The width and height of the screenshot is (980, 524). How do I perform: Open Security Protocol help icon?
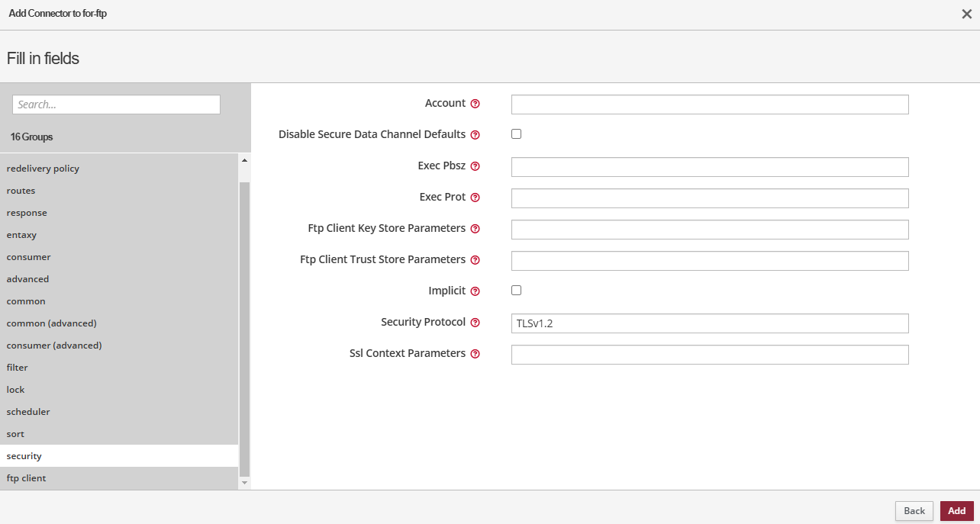coord(475,323)
